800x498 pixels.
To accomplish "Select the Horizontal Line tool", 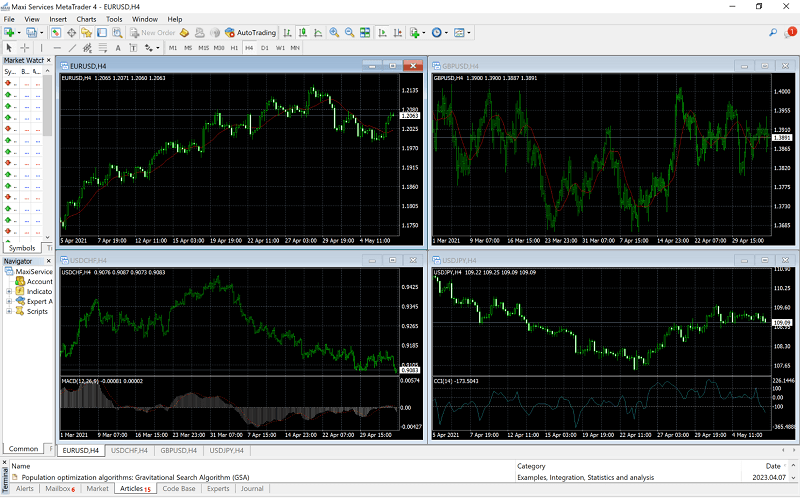I will click(x=57, y=48).
